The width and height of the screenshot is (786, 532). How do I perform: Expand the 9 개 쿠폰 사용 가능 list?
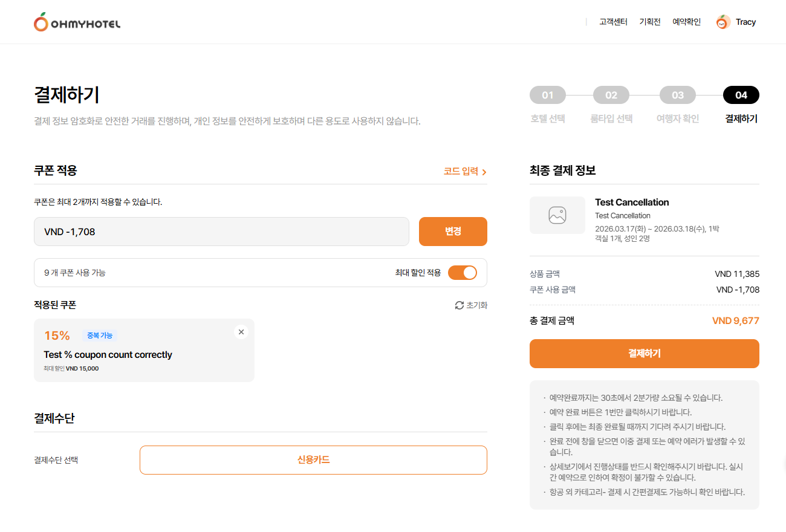point(75,273)
